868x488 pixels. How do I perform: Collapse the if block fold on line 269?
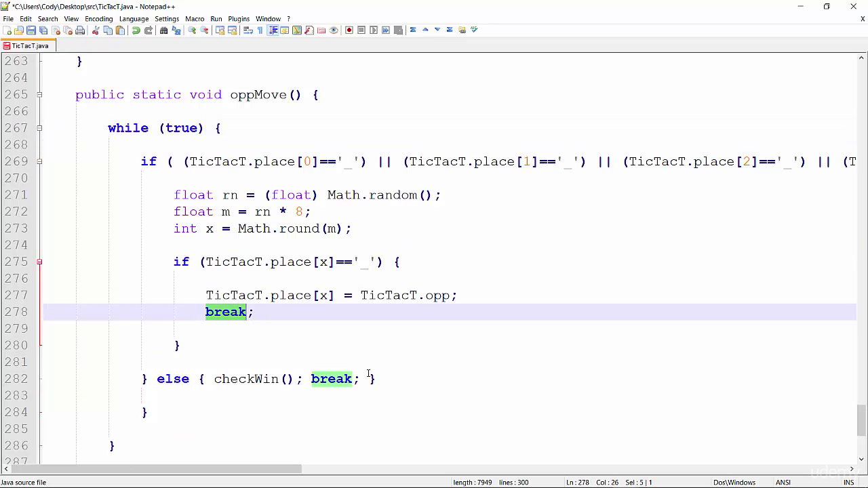[39, 161]
